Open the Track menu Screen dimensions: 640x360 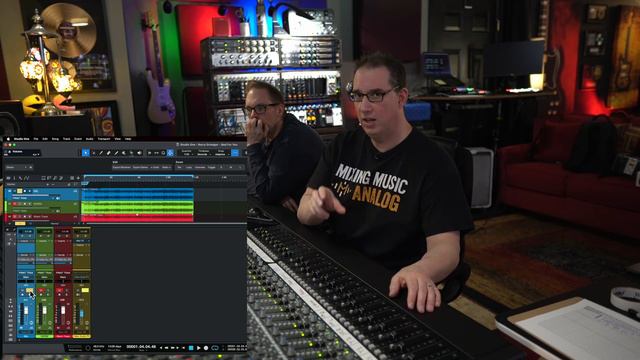(x=66, y=139)
